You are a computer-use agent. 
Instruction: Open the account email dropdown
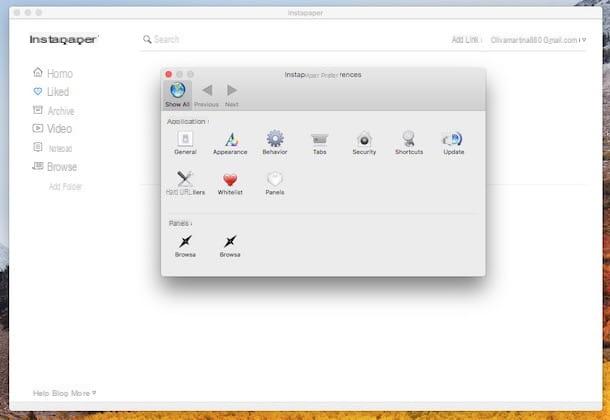tap(538, 40)
